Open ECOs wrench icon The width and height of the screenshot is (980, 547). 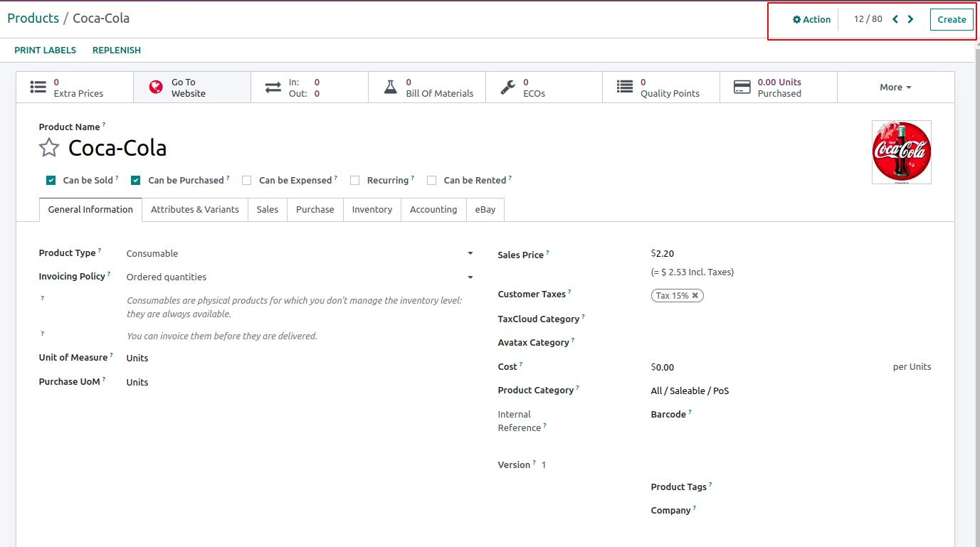pyautogui.click(x=507, y=87)
